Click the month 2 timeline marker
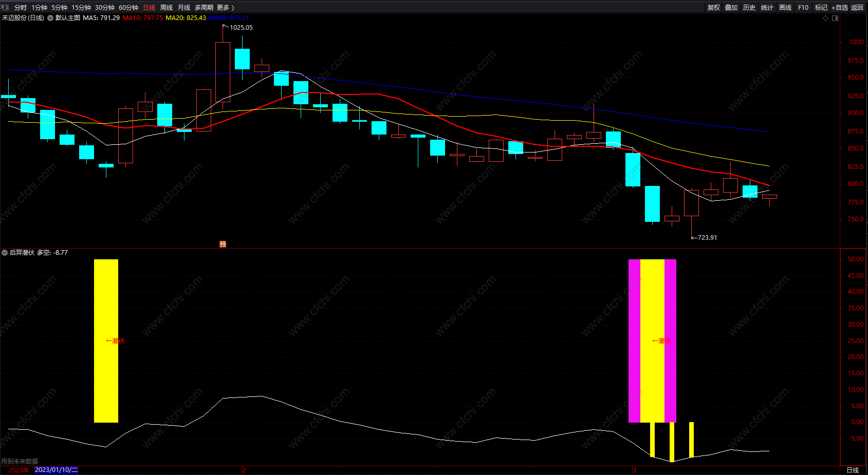Screen dimensions: 868x475 click(x=244, y=470)
